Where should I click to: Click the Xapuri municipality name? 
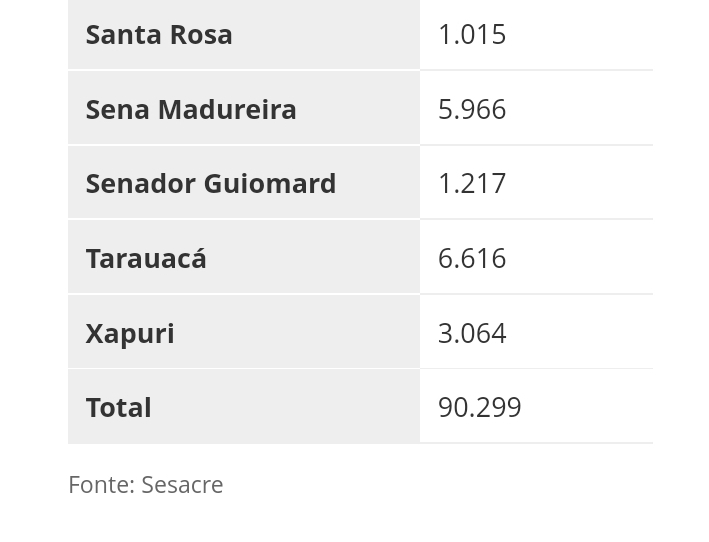(130, 333)
